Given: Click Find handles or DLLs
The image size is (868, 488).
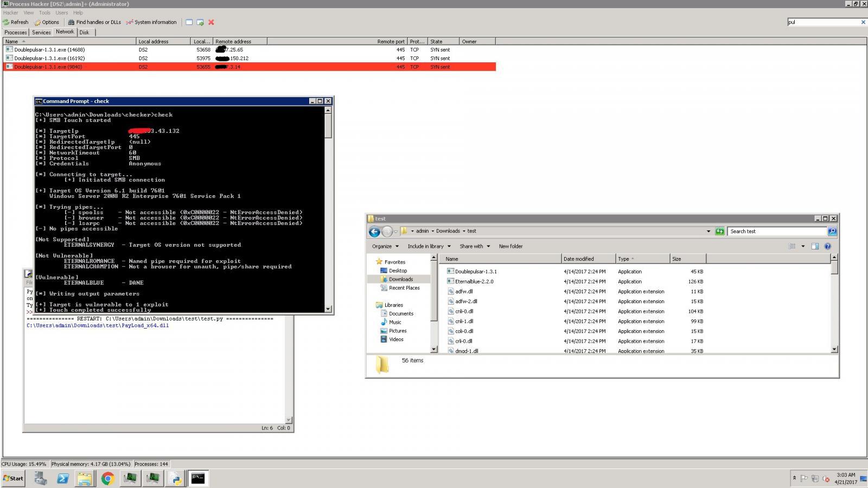Looking at the screenshot, I should click(94, 22).
